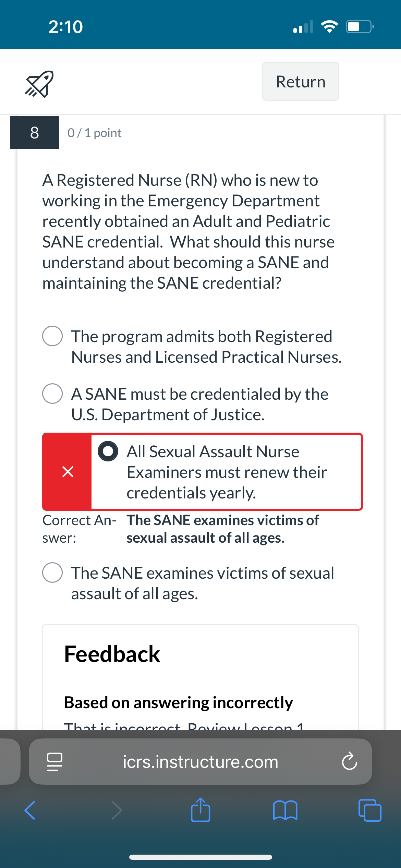Tap the Feedback heading
The width and height of the screenshot is (401, 868).
pos(112,654)
